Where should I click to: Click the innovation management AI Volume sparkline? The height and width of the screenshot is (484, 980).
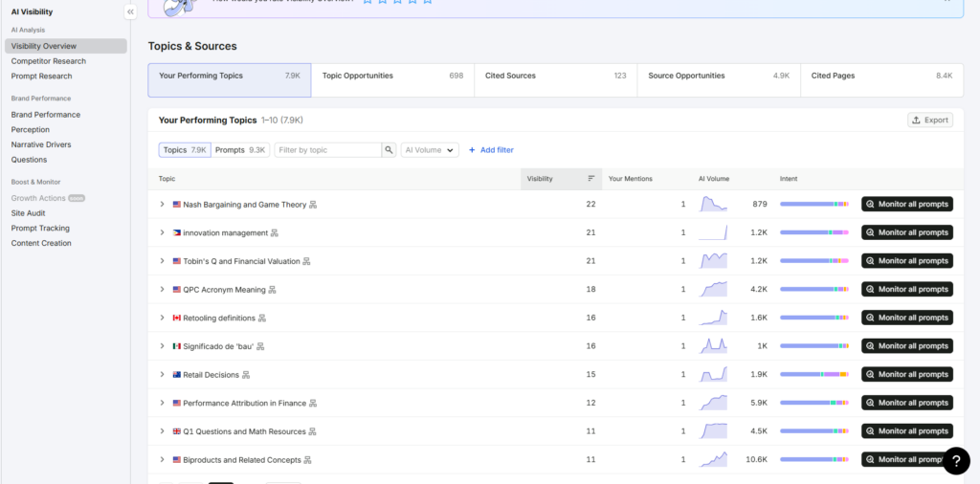[x=713, y=232]
